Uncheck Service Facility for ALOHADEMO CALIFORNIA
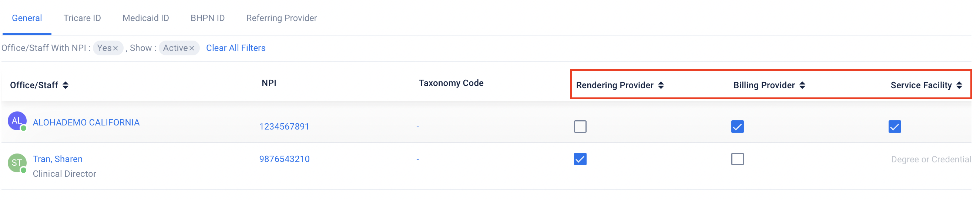This screenshot has width=980, height=200. coord(895,126)
